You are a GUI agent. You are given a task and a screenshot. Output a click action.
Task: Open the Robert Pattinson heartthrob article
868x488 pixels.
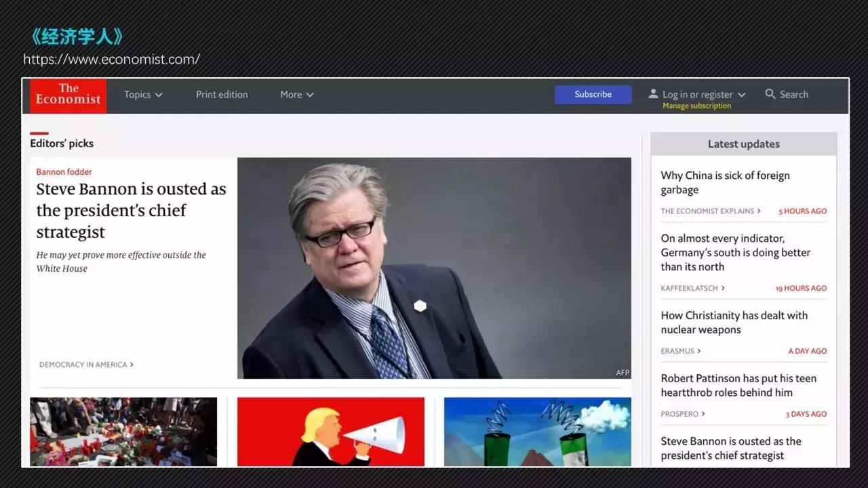tap(738, 386)
